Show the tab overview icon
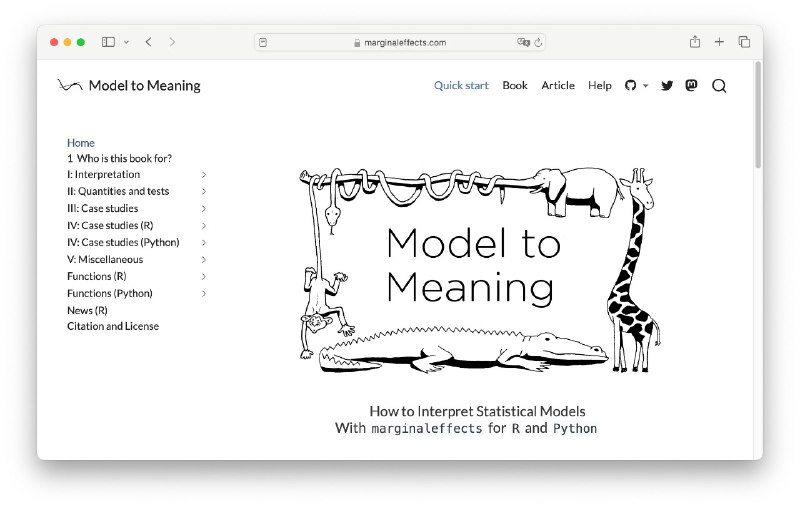 click(744, 42)
